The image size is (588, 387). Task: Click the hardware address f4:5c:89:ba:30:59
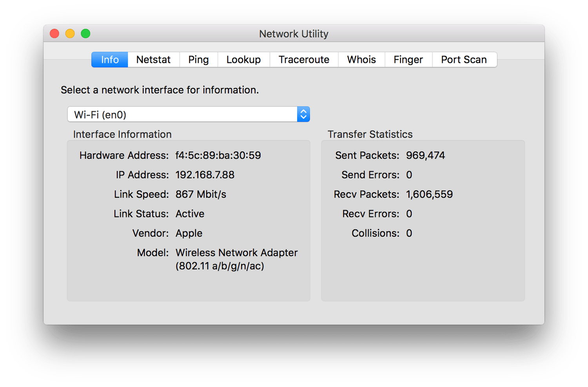tap(218, 155)
